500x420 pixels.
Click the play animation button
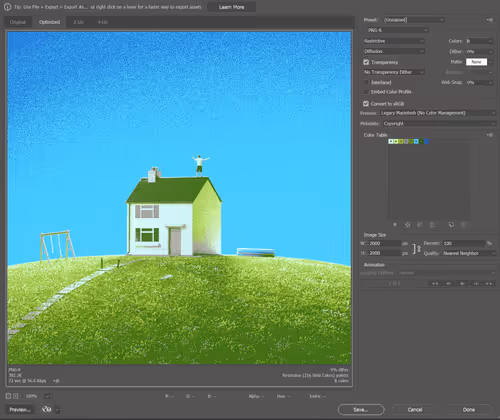(462, 283)
